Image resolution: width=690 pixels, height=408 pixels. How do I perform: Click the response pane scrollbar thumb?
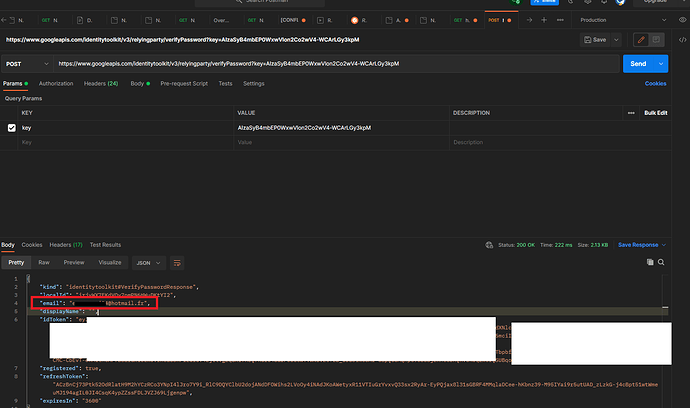click(665, 308)
